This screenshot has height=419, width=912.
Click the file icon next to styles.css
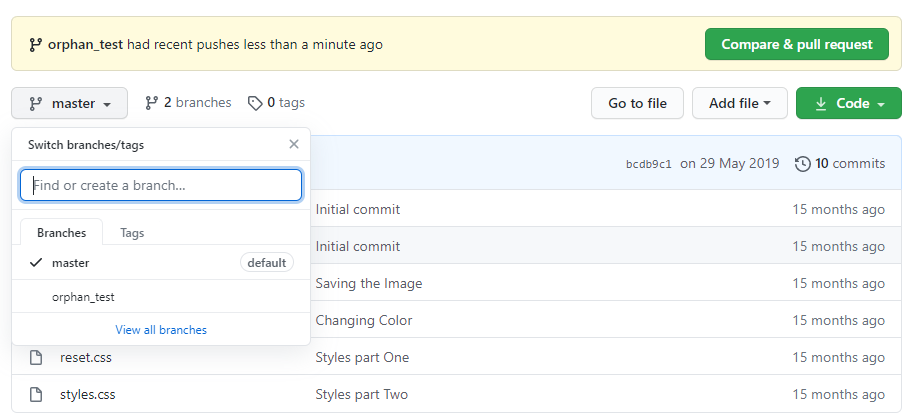coord(36,394)
